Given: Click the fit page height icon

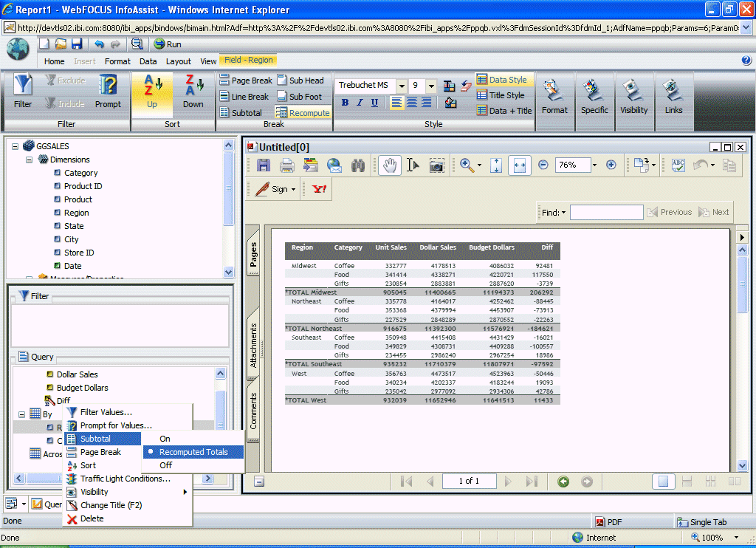Looking at the screenshot, I should tap(496, 165).
